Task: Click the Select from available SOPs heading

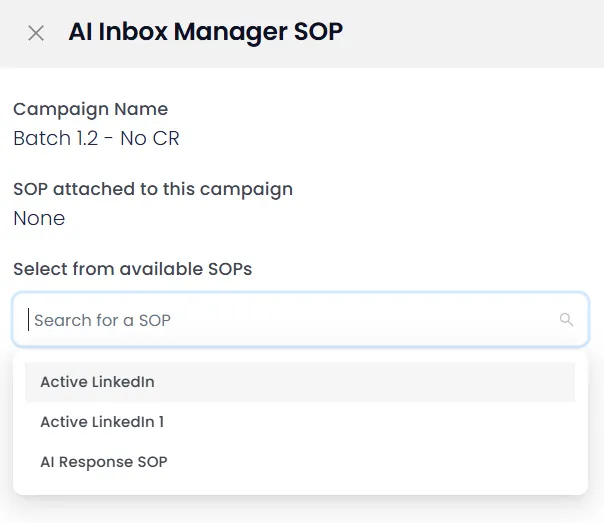Action: click(x=133, y=269)
